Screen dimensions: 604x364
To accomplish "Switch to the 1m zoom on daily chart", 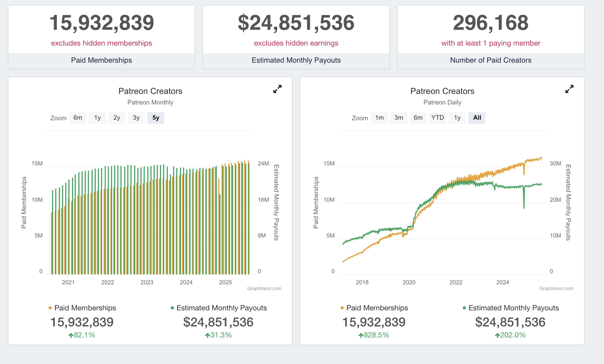I will click(x=379, y=118).
